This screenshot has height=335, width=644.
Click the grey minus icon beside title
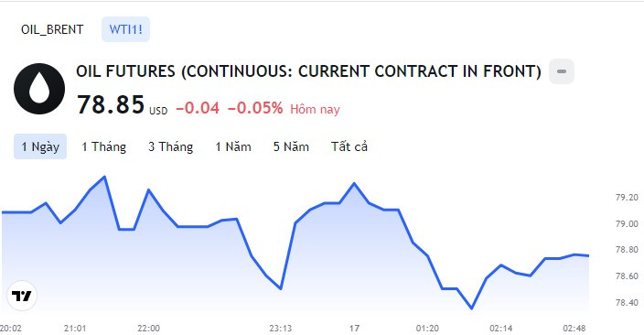tap(562, 71)
